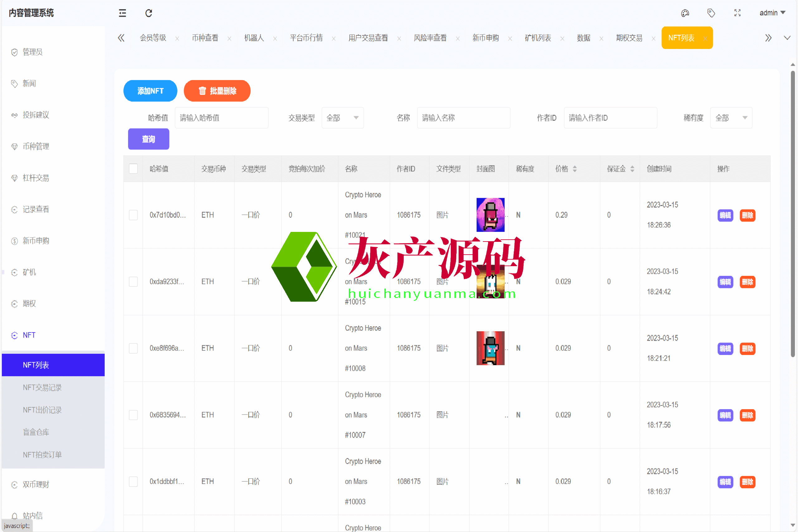Click the refresh icon in top bar
798x532 pixels.
(x=149, y=13)
